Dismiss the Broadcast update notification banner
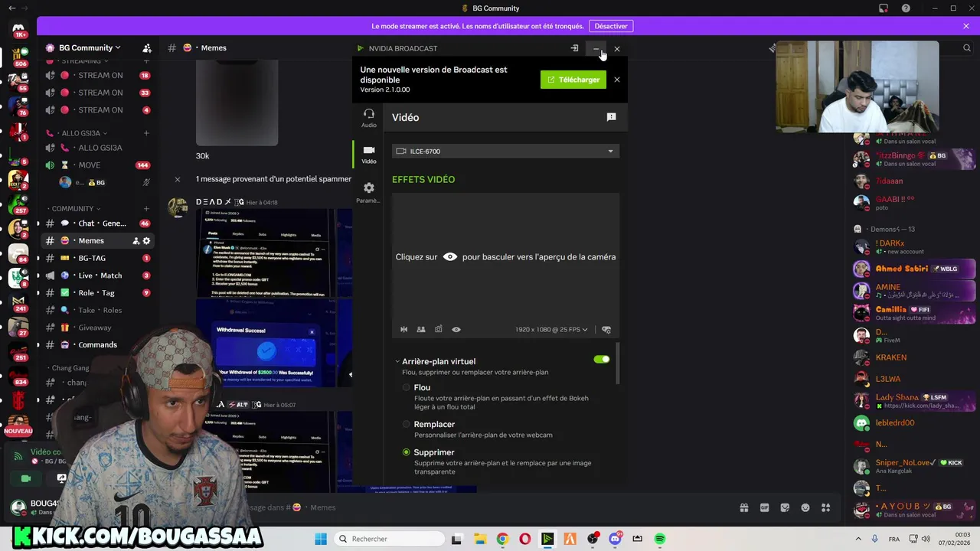 point(617,80)
